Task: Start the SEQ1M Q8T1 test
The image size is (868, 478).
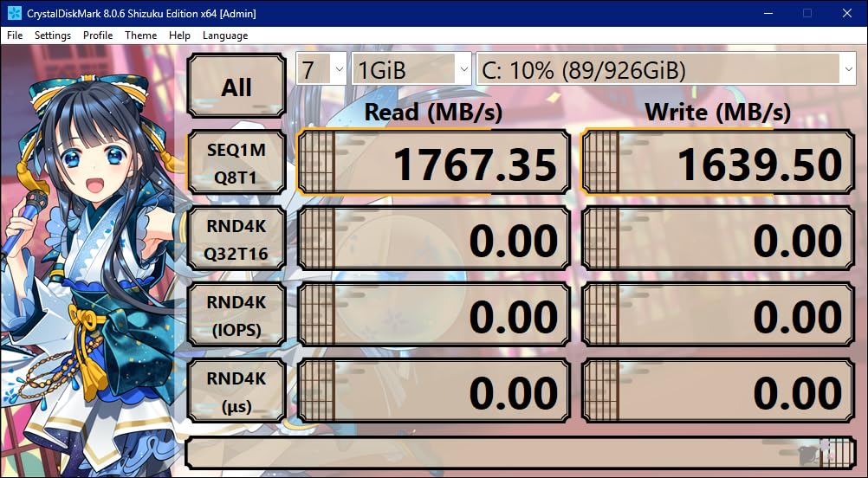Action: click(x=236, y=163)
